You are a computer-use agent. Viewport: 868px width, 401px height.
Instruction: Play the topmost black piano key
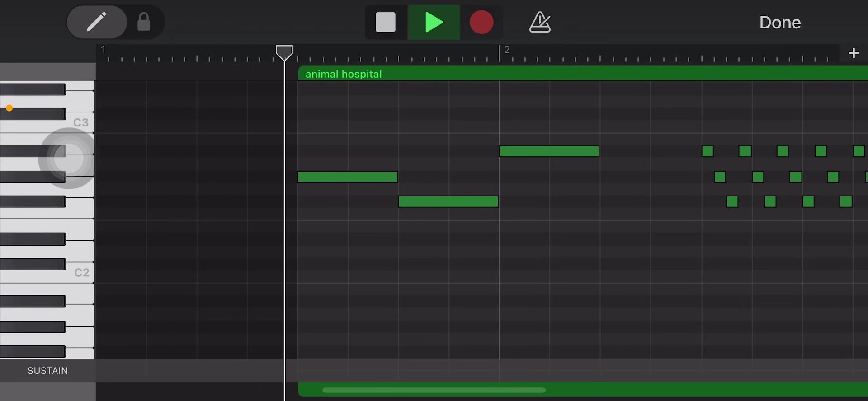point(33,89)
